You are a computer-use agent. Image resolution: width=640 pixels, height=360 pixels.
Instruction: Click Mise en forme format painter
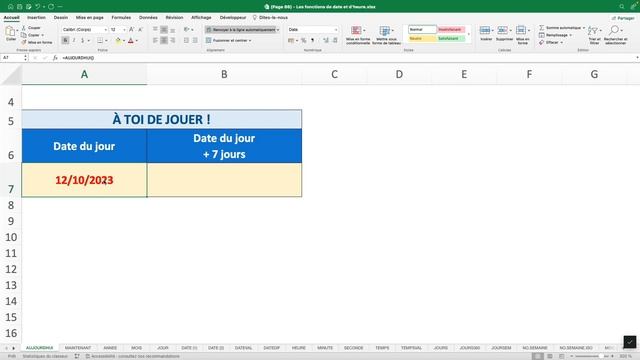pos(37,42)
